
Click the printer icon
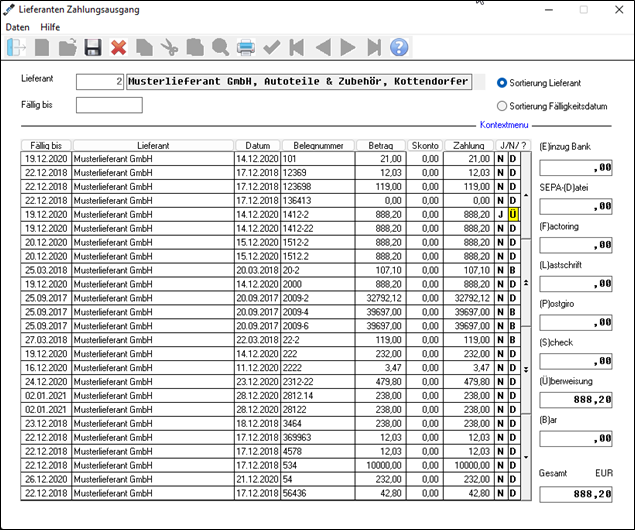click(x=246, y=47)
